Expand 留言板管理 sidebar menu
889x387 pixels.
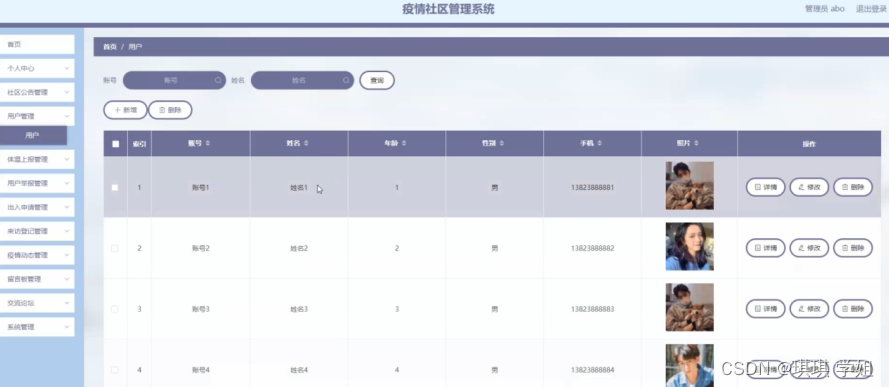tap(37, 279)
